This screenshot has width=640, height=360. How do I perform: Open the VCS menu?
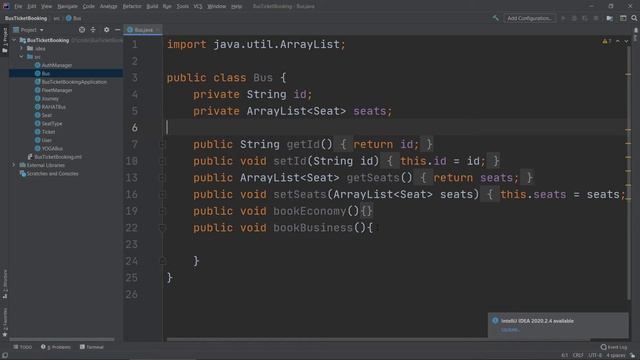(x=198, y=6)
